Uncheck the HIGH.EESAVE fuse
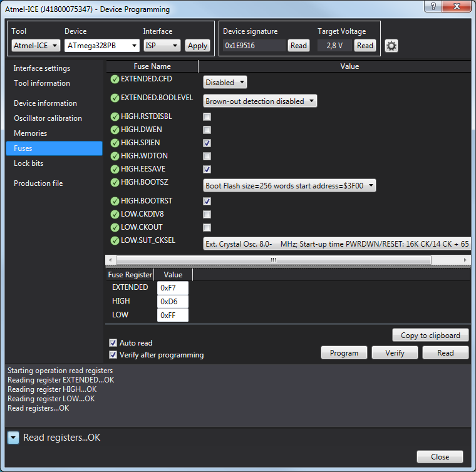This screenshot has height=472, width=476. tap(207, 169)
